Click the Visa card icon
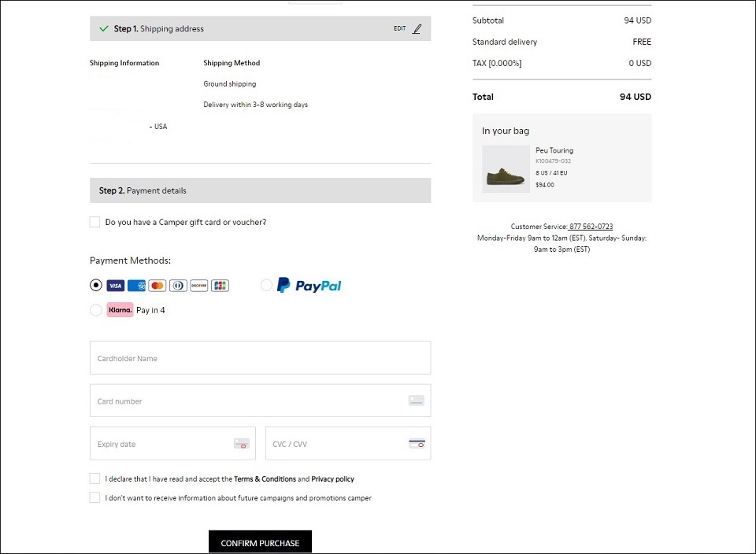 (115, 286)
